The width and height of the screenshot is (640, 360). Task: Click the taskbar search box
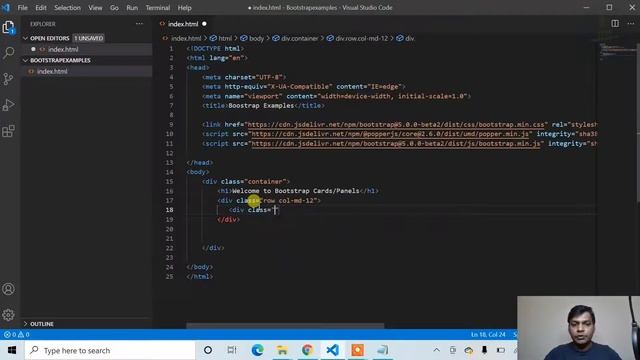click(109, 350)
